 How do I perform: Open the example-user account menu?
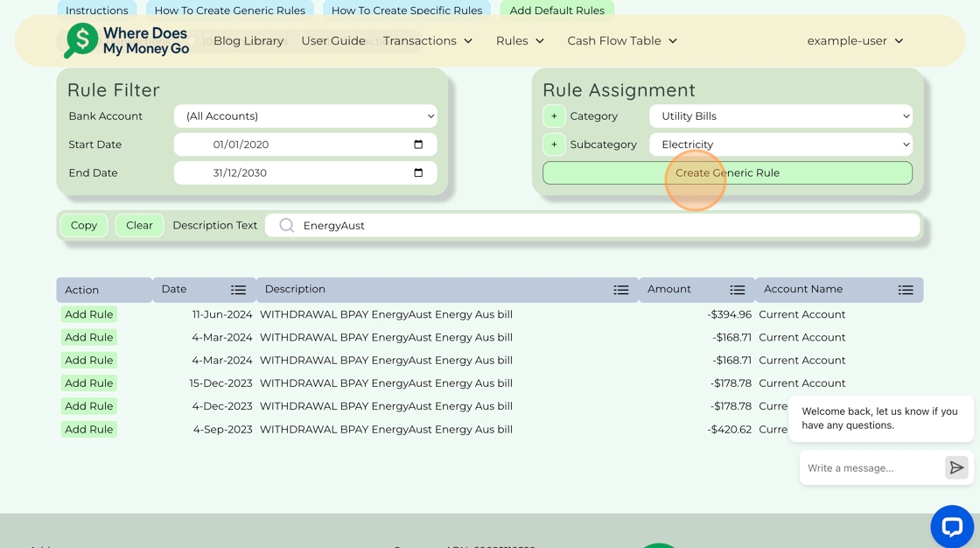(x=854, y=40)
